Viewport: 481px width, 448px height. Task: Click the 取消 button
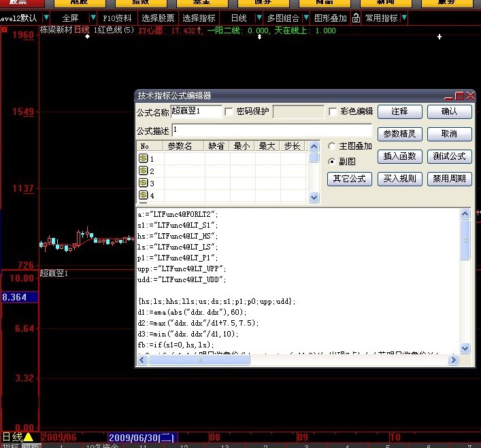coord(450,134)
